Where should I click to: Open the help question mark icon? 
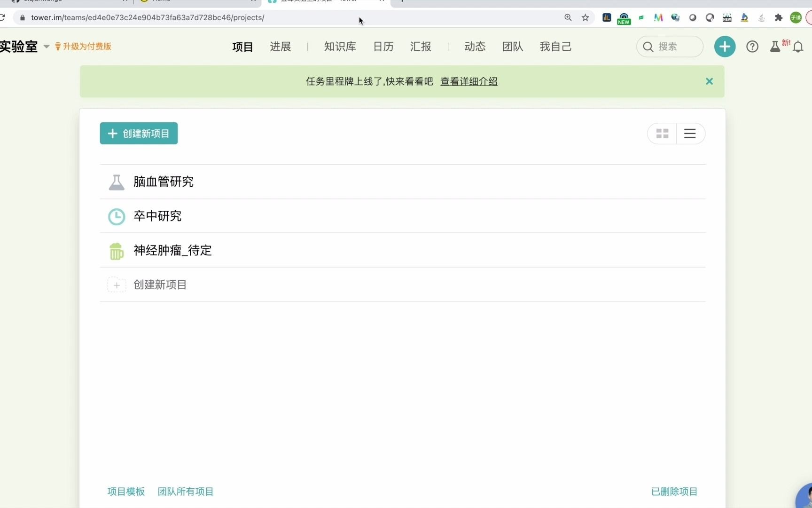tap(752, 47)
